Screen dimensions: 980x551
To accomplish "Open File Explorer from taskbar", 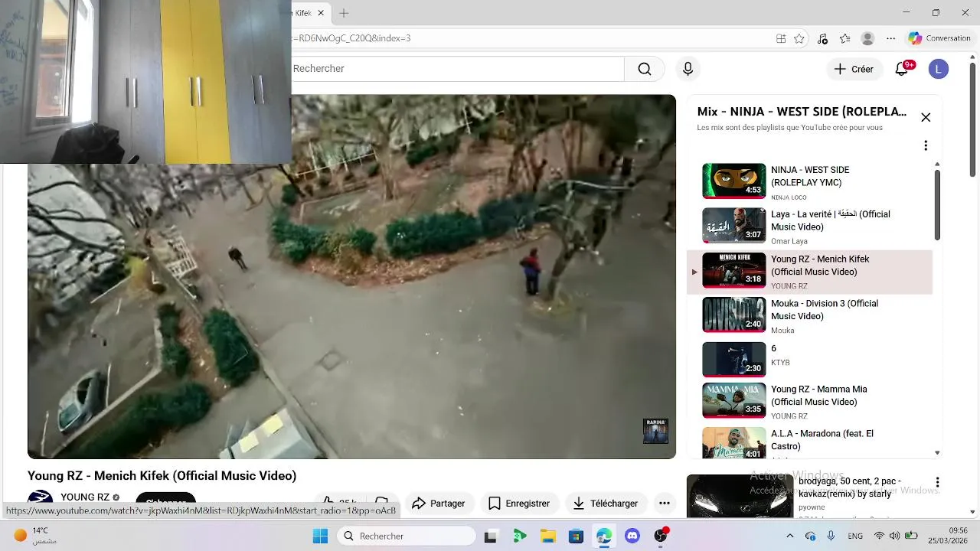I will [x=547, y=536].
